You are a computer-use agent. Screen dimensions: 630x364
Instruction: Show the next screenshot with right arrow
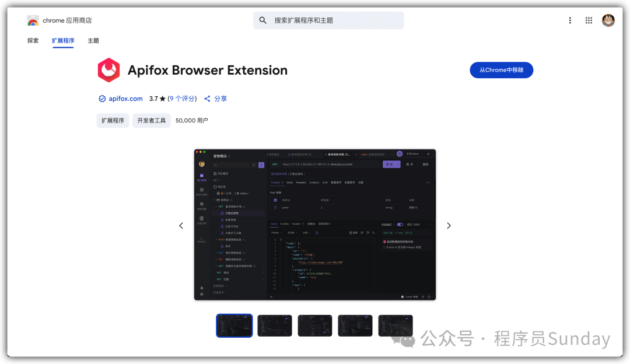point(449,226)
